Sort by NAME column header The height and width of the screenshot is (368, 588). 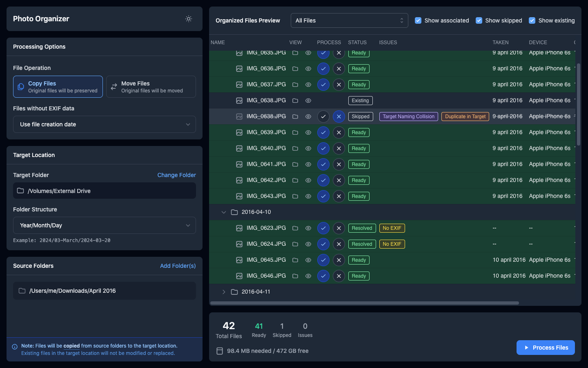coord(218,43)
